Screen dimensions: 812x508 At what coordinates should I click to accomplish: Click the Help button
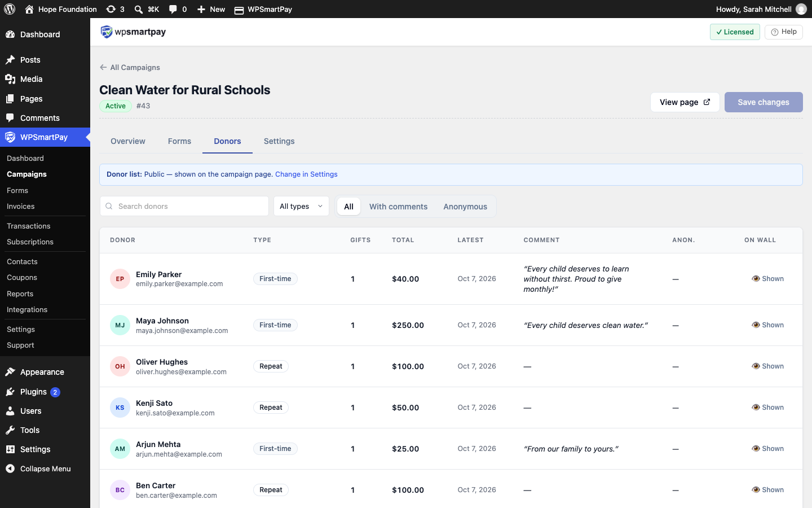[x=784, y=32]
